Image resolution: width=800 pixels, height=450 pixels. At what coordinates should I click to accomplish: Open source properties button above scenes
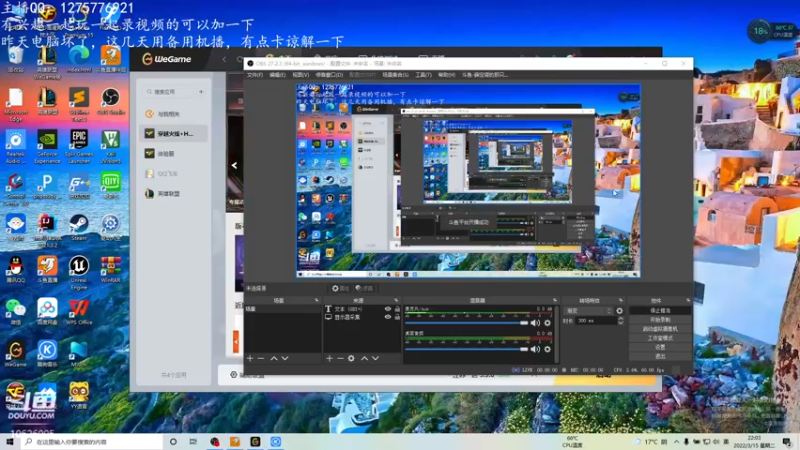(x=340, y=288)
